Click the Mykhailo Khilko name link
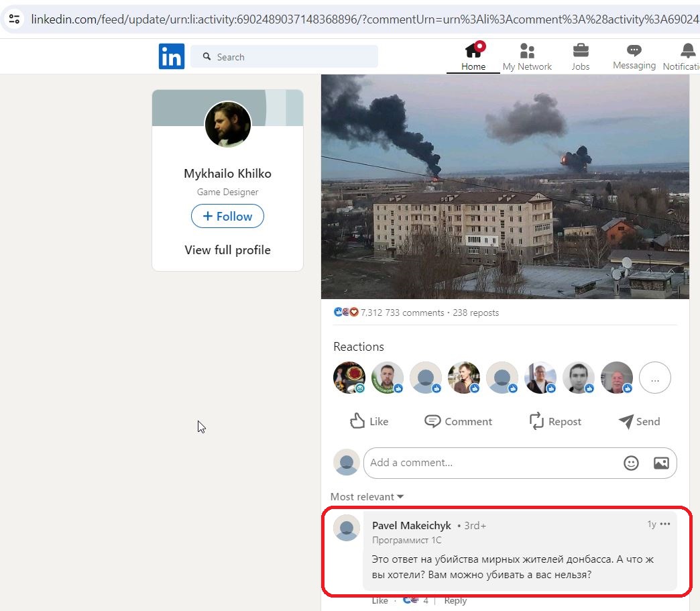Viewport: 700px width, 611px height. point(228,173)
